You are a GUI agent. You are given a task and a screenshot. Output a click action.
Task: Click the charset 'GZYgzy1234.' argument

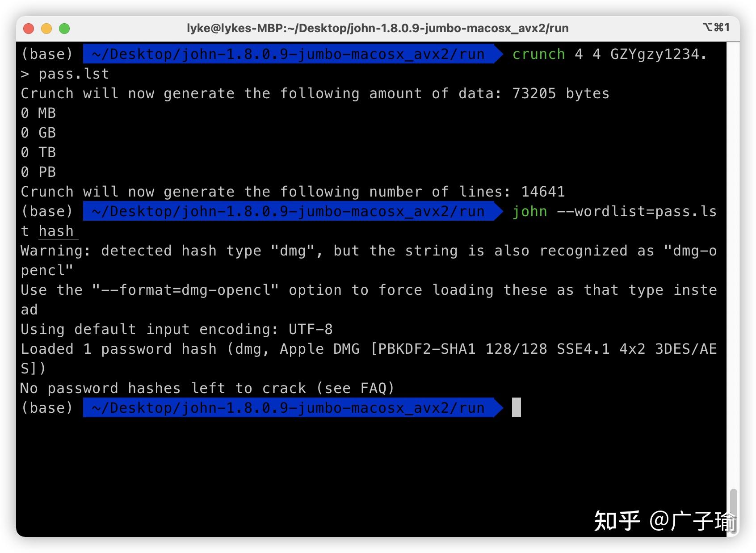click(659, 54)
